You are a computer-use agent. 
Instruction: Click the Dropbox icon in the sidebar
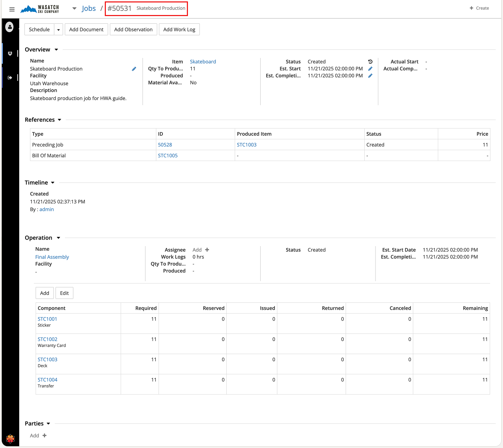(x=10, y=53)
